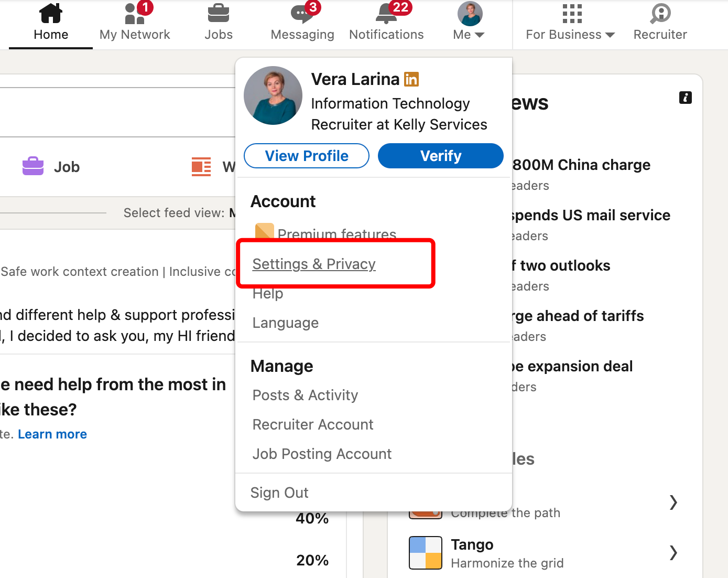Open the Recruiter icon
The width and height of the screenshot is (728, 578).
[659, 13]
